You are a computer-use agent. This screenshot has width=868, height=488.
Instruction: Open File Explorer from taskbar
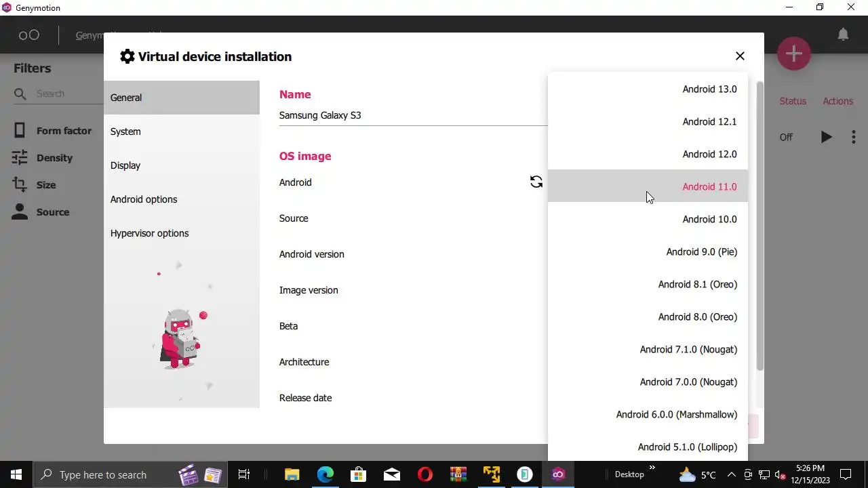pyautogui.click(x=292, y=474)
